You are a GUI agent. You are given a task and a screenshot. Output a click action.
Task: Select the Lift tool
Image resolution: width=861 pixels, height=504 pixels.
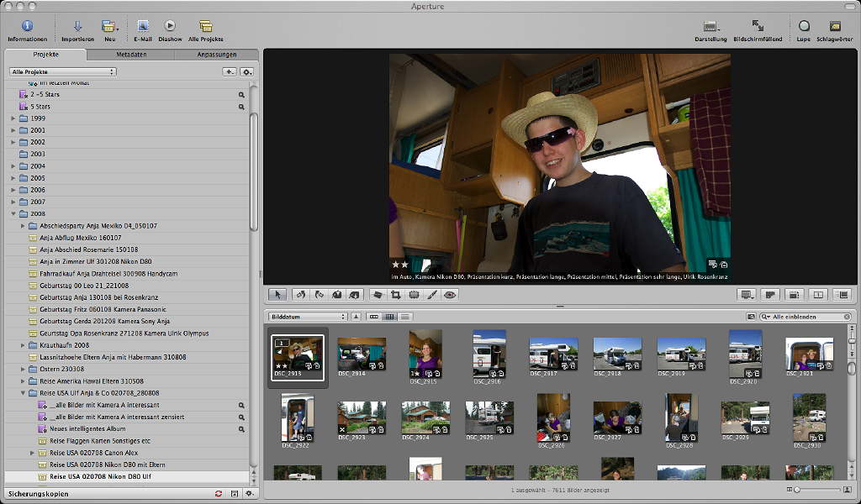pos(337,295)
